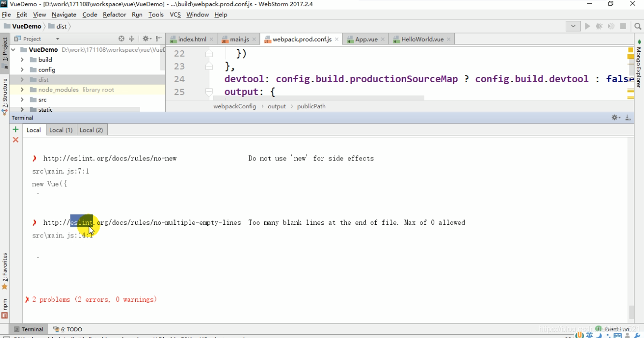Expand the src folder

(22, 100)
